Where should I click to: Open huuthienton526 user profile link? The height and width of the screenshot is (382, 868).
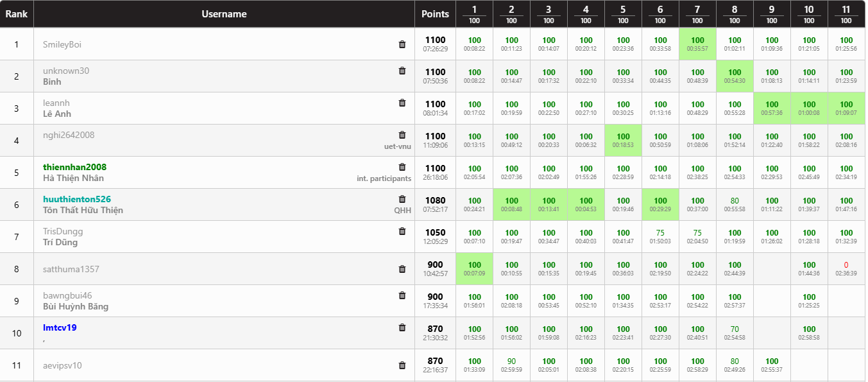77,200
